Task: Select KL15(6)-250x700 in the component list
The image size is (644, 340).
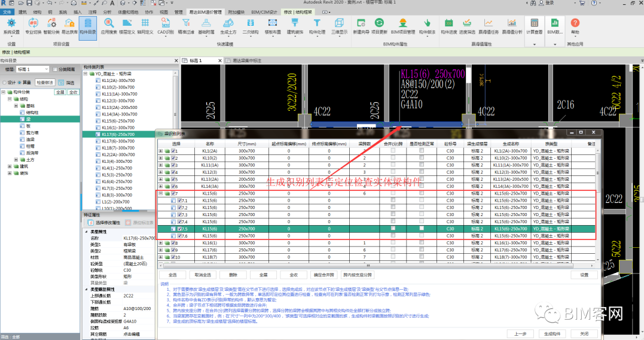Action: coord(119,121)
